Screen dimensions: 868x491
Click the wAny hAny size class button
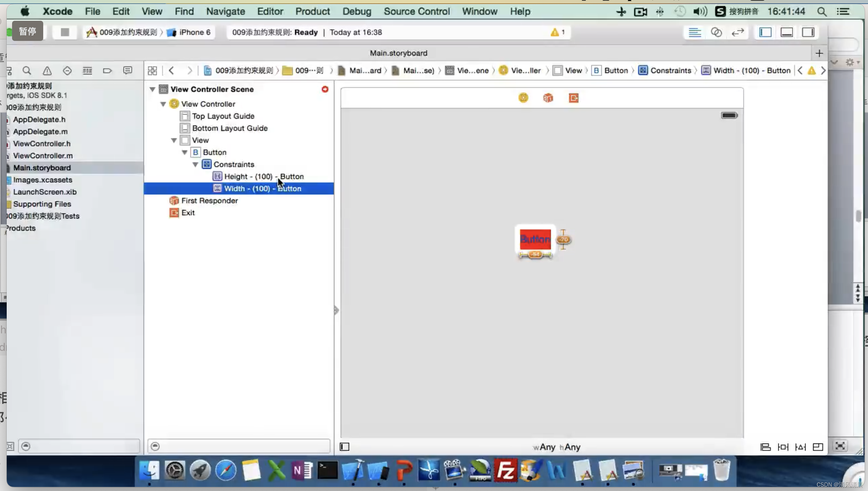[556, 447]
